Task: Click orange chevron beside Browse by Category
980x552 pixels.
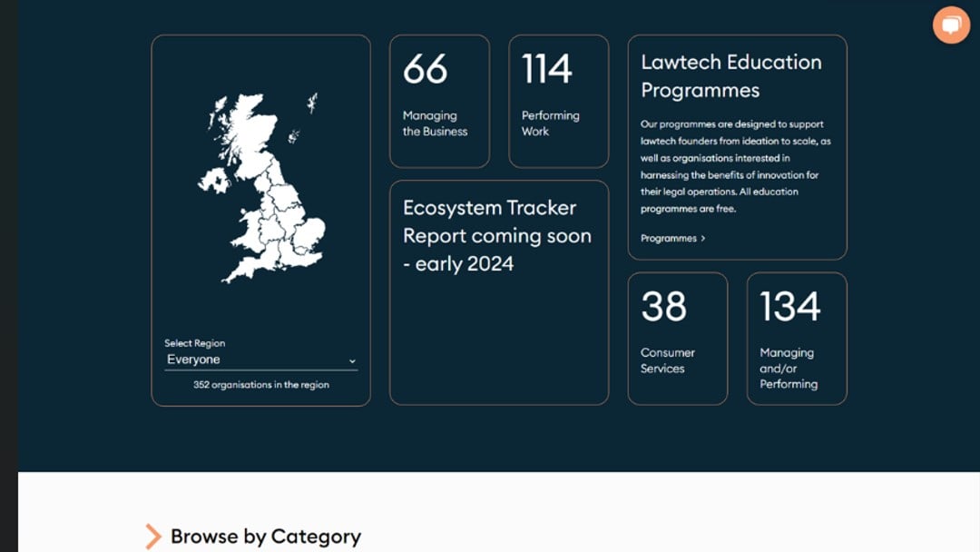Action: click(152, 537)
